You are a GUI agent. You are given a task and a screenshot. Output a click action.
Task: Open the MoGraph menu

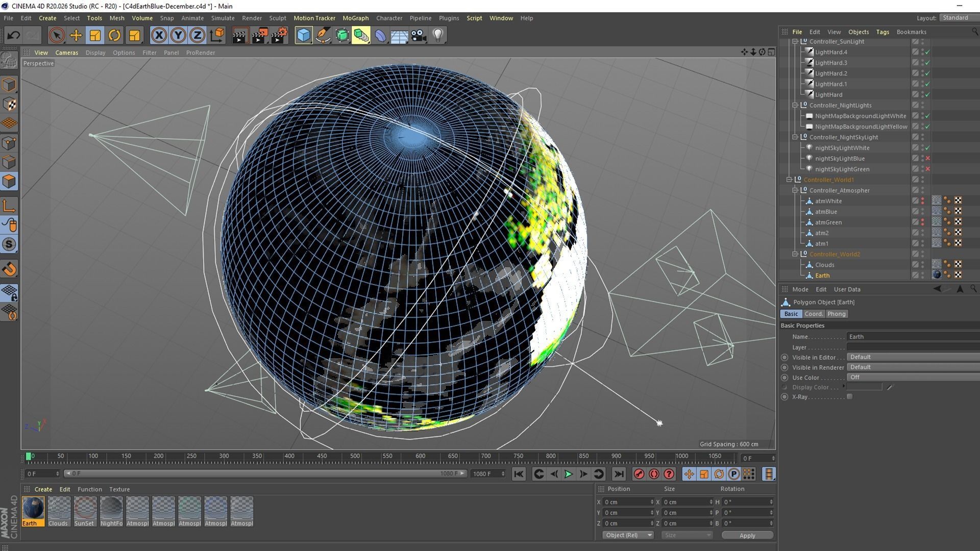355,18
